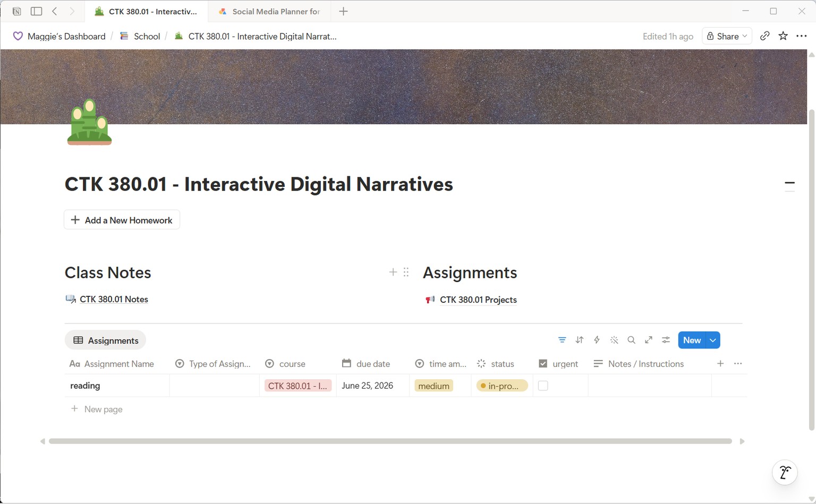Open the sort arrows icon
The height and width of the screenshot is (504, 816).
point(580,340)
